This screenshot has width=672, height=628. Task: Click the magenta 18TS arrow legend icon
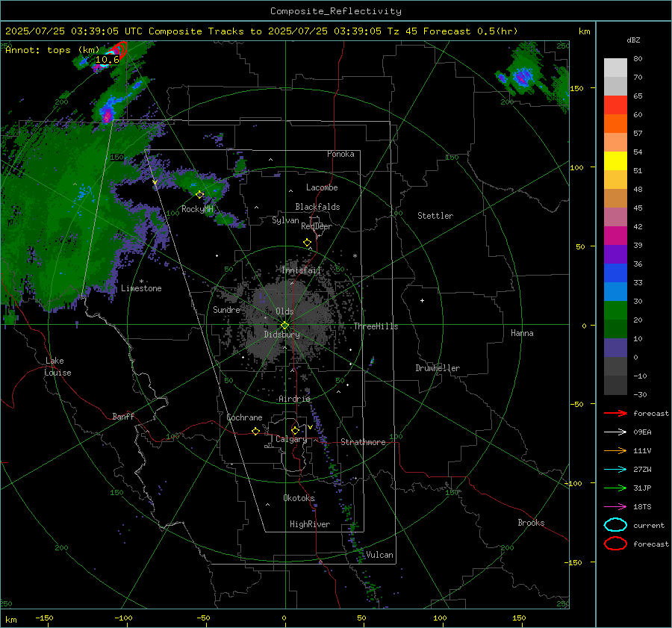(x=615, y=507)
